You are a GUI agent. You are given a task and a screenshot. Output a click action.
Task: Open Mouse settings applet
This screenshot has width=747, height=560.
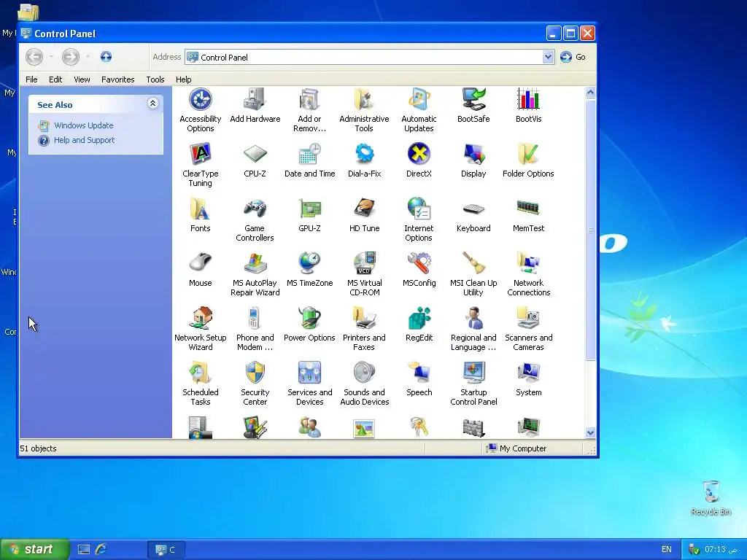click(200, 270)
